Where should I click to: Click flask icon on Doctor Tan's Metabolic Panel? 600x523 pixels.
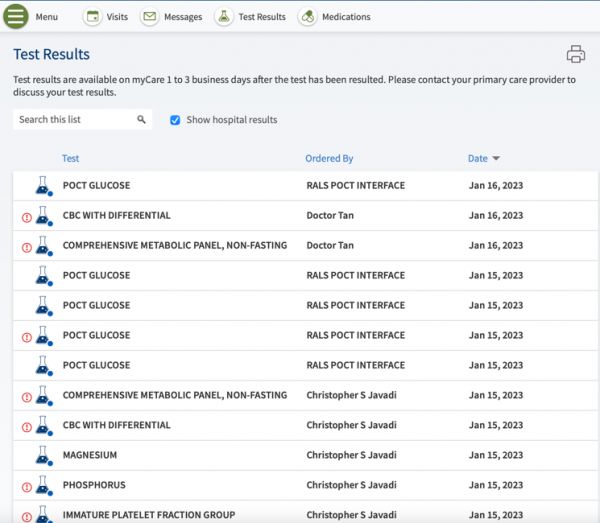(x=44, y=246)
